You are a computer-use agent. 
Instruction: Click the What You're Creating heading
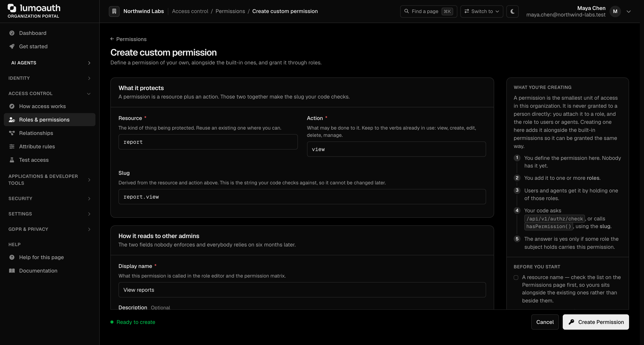coord(542,87)
